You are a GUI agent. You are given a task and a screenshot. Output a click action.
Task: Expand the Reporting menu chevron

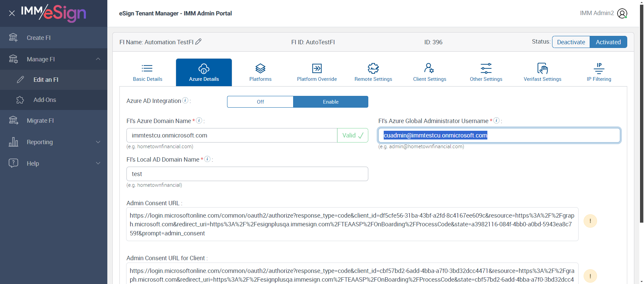coord(98,142)
